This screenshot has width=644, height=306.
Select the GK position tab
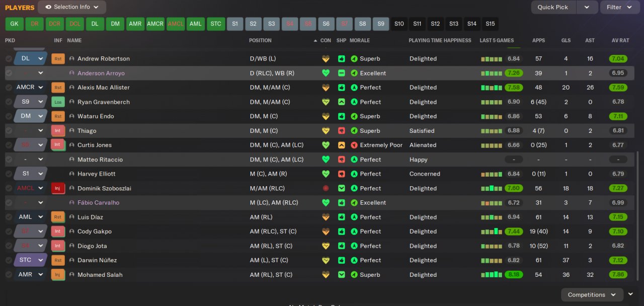click(14, 24)
